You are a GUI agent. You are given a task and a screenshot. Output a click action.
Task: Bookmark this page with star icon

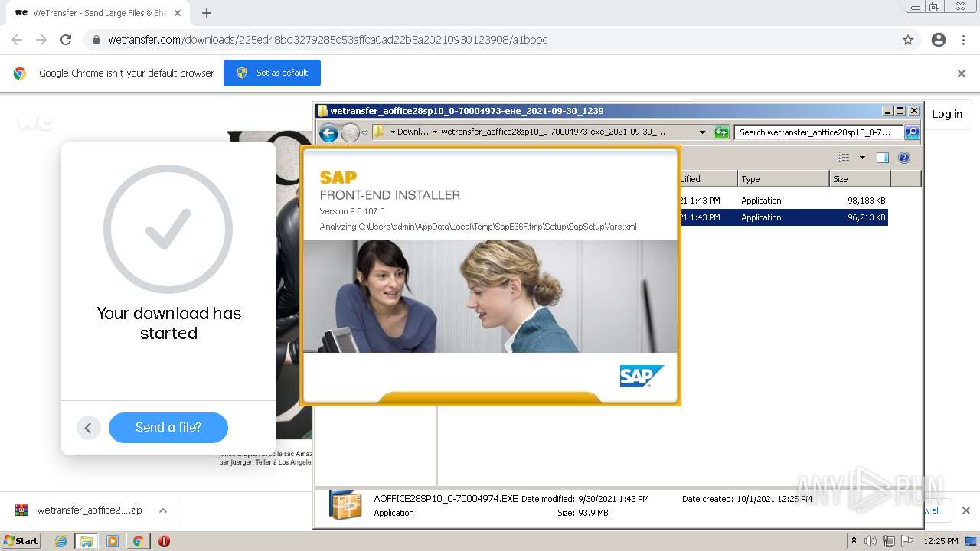pos(908,40)
